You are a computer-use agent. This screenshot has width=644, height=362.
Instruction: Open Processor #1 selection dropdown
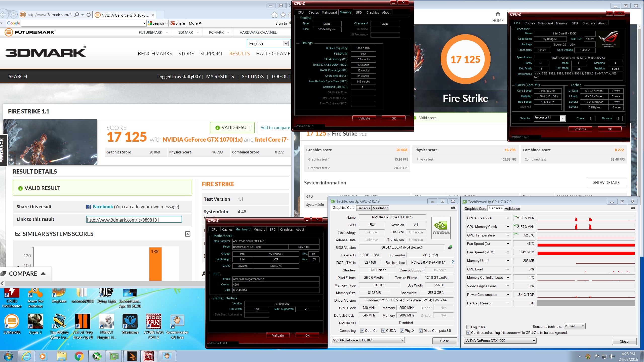click(550, 118)
